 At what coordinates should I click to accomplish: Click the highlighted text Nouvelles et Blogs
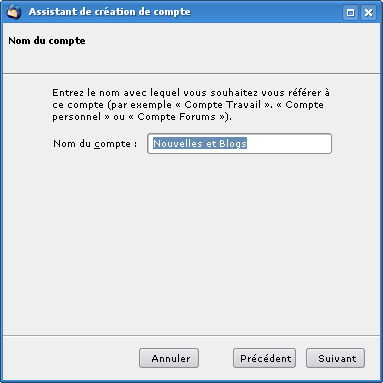point(200,143)
